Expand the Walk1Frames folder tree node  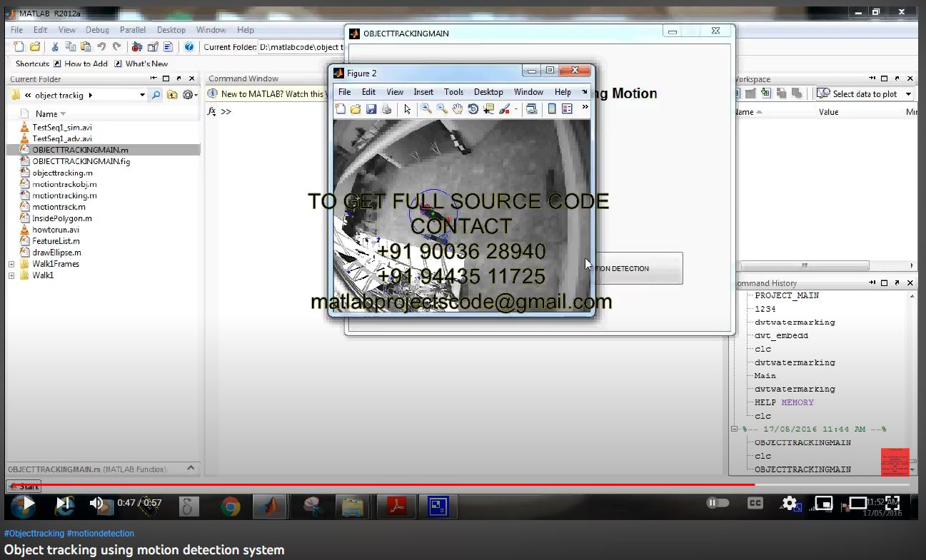(x=11, y=264)
